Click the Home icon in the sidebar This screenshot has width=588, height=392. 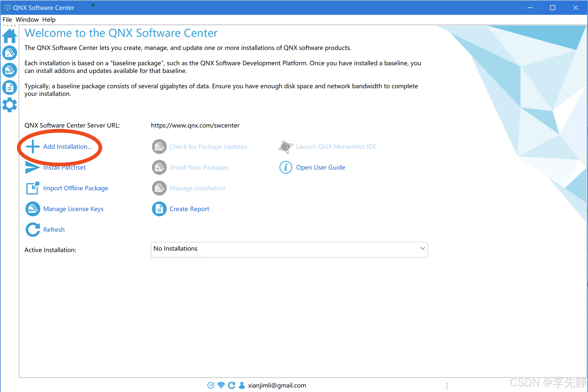(9, 36)
